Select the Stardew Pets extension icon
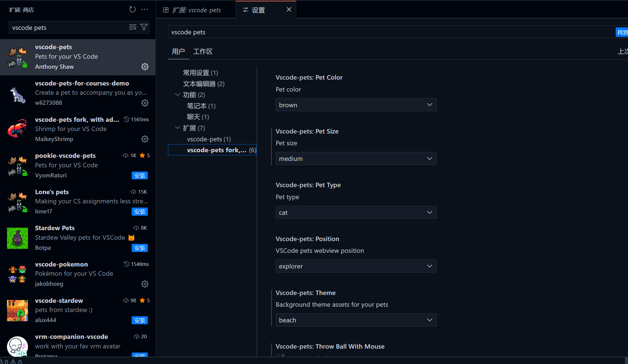628x364 pixels. click(x=17, y=238)
